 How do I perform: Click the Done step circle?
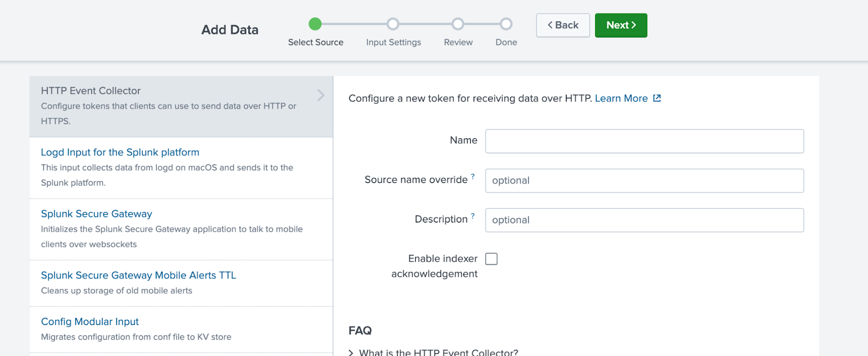(506, 24)
